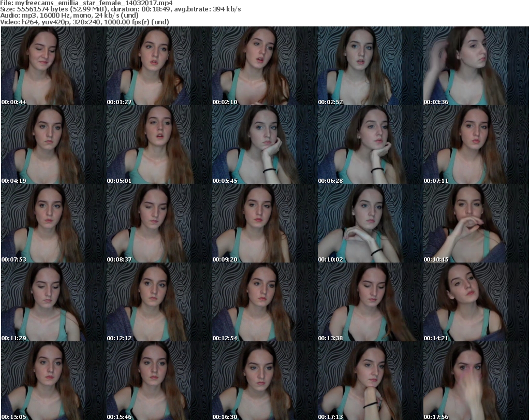The image size is (530, 420).
Task: Select the thumbnail frame at 00:11:29
Action: 53,302
